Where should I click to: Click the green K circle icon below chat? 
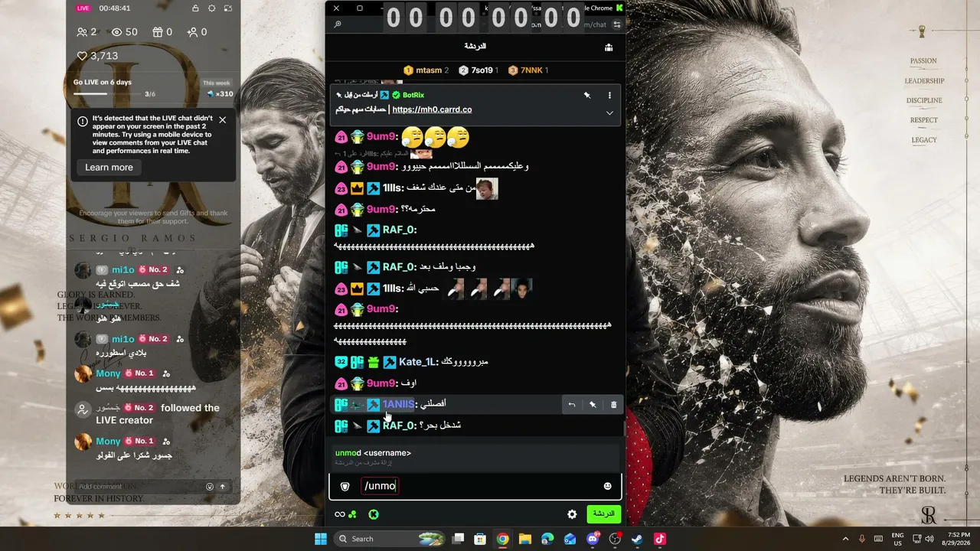374,514
